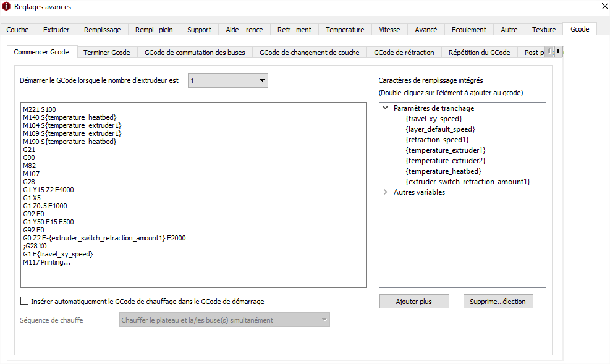Open GCode de commutation des buses tab
This screenshot has width=610, height=364.
[195, 53]
